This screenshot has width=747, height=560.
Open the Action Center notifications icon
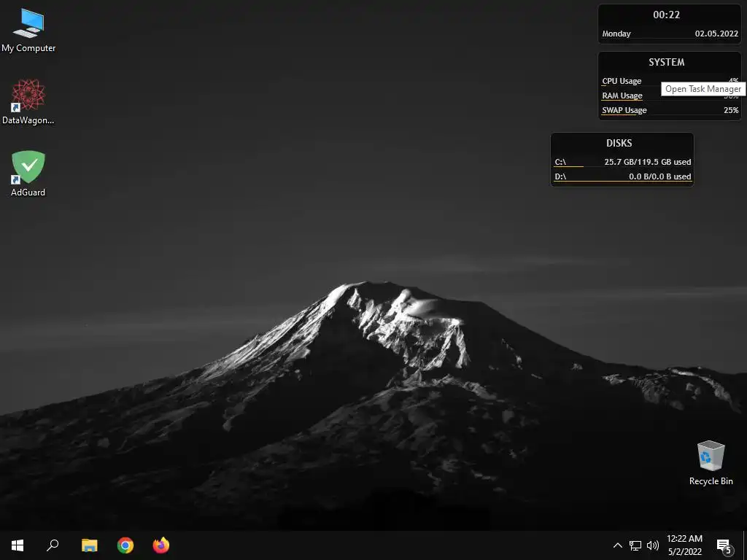pos(724,545)
